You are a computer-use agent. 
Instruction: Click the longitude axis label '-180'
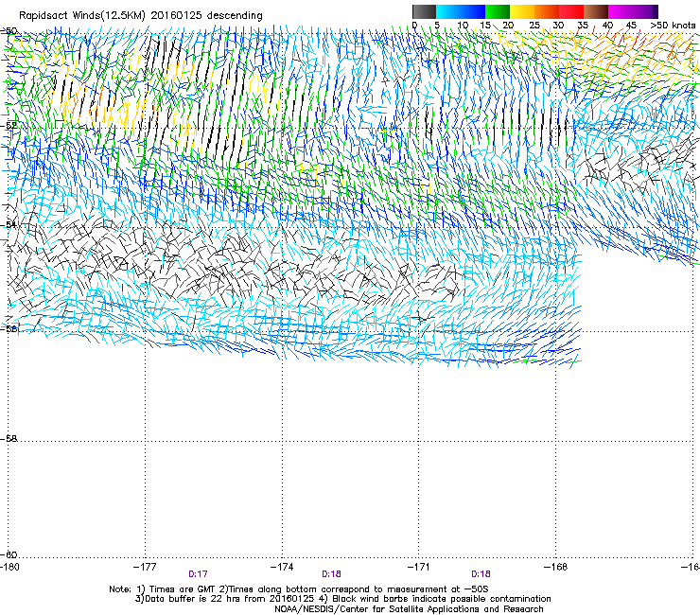[9, 567]
